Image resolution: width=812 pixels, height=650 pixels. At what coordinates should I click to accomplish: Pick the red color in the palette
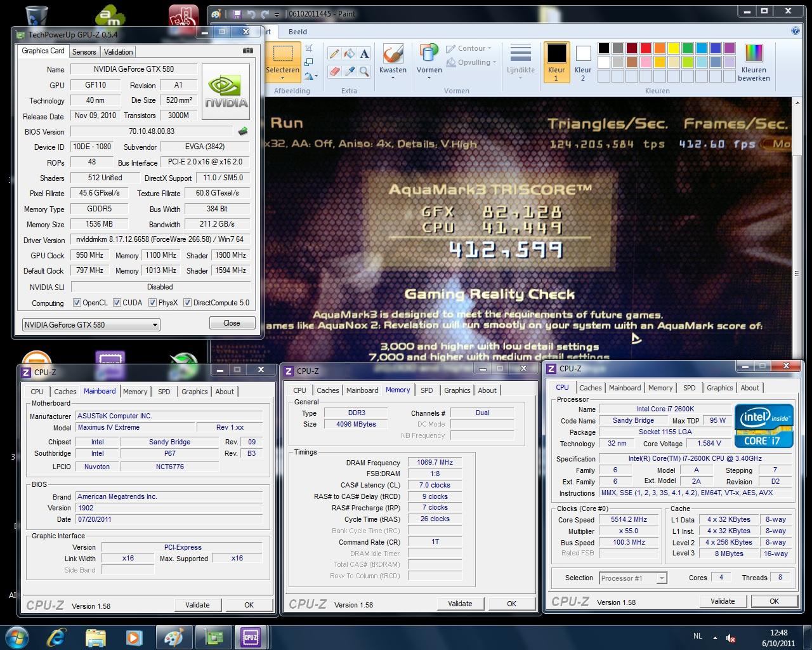(645, 48)
